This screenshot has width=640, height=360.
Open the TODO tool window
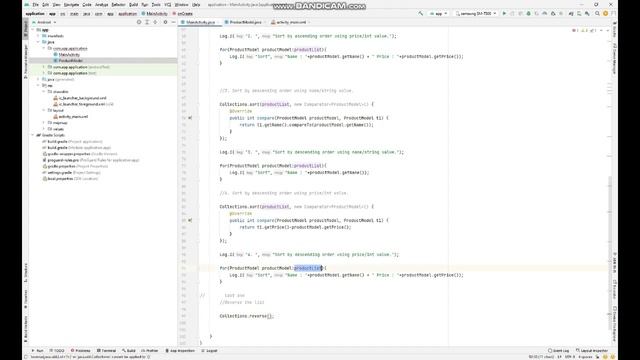click(57, 351)
